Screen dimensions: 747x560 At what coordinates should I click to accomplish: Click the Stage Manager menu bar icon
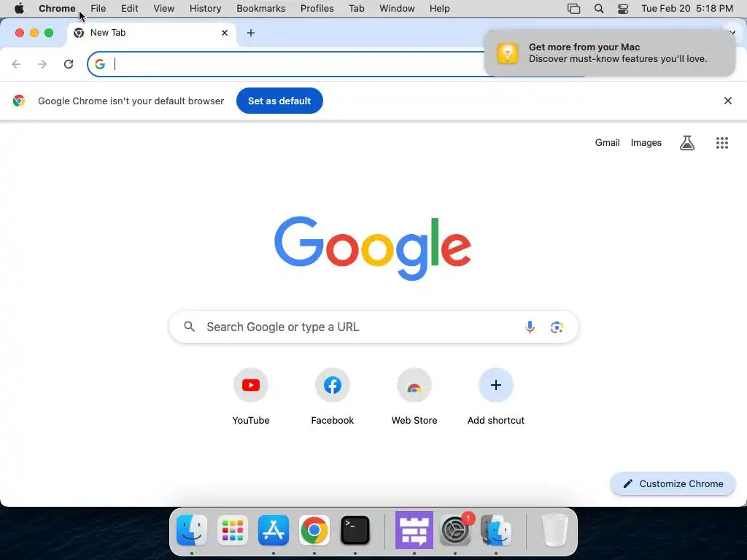tap(573, 9)
